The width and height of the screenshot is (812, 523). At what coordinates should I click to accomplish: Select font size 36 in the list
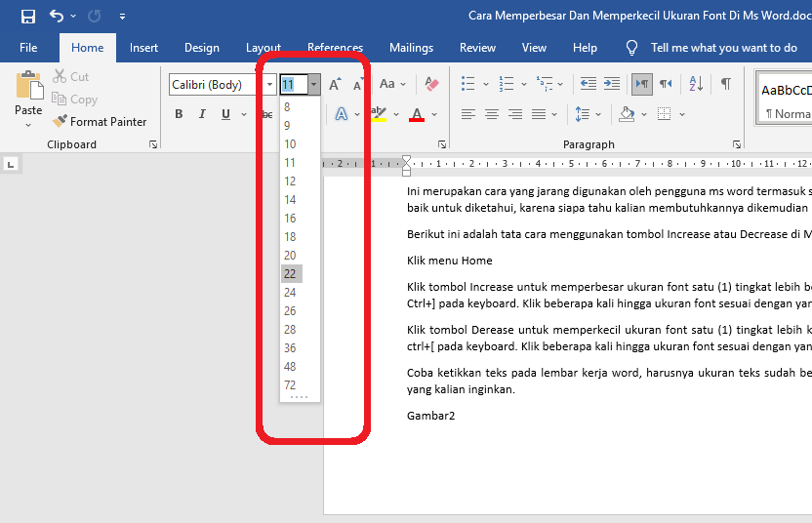click(290, 348)
